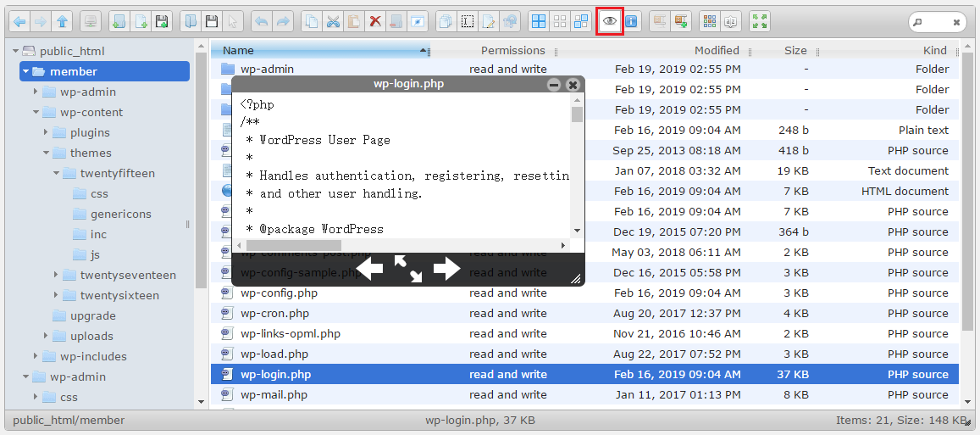The image size is (980, 435).
Task: Click the invert selection icon
Action: pos(581,21)
